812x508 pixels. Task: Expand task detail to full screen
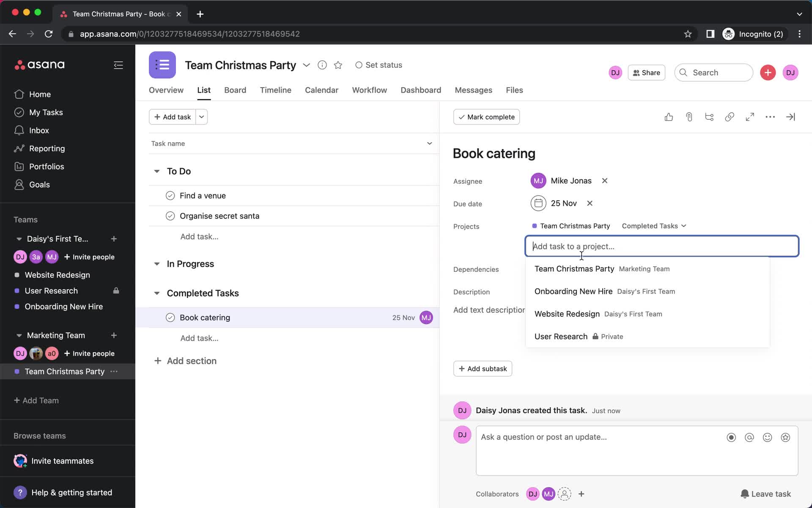[750, 117]
